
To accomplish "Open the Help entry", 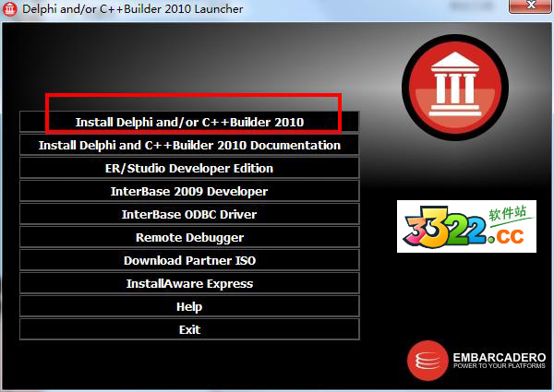I will [189, 306].
